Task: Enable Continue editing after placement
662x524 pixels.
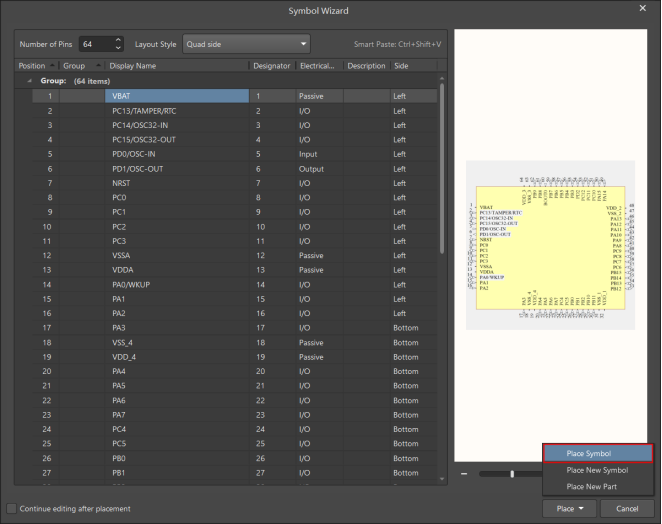Action: click(12, 509)
